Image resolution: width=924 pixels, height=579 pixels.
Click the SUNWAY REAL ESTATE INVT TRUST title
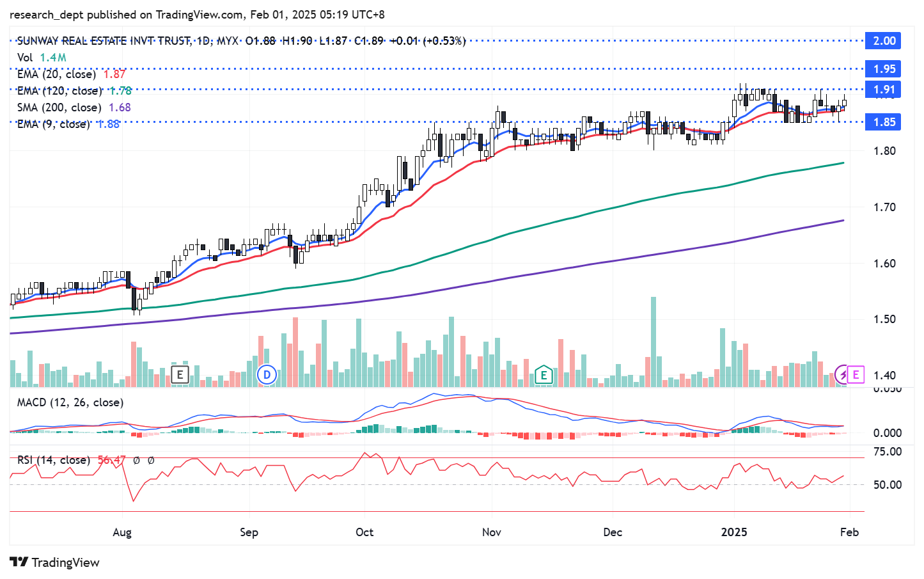point(104,41)
